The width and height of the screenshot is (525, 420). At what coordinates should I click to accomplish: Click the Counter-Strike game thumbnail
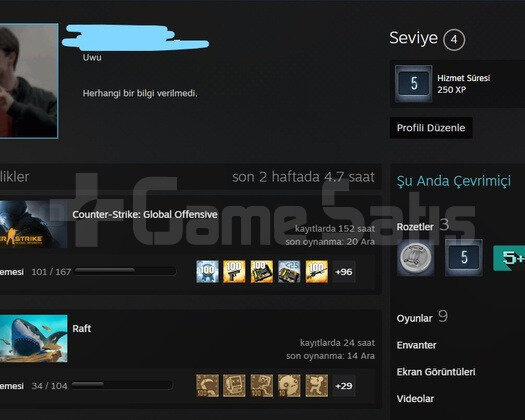click(33, 224)
